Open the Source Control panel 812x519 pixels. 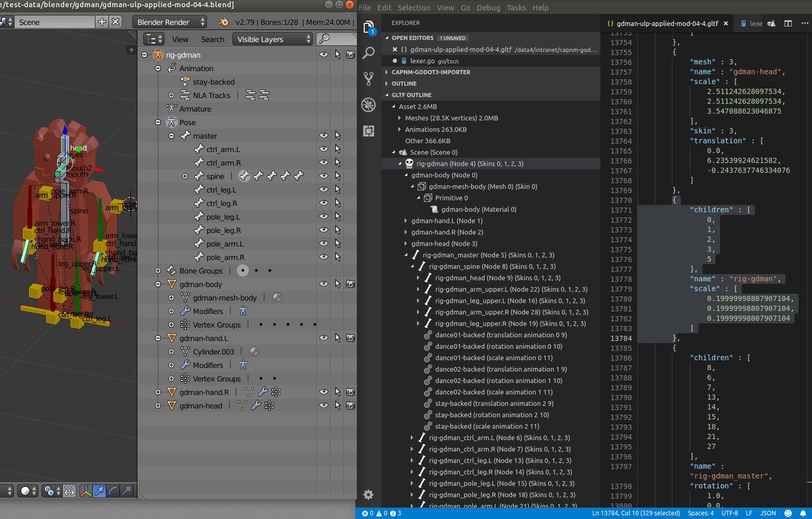coord(368,79)
